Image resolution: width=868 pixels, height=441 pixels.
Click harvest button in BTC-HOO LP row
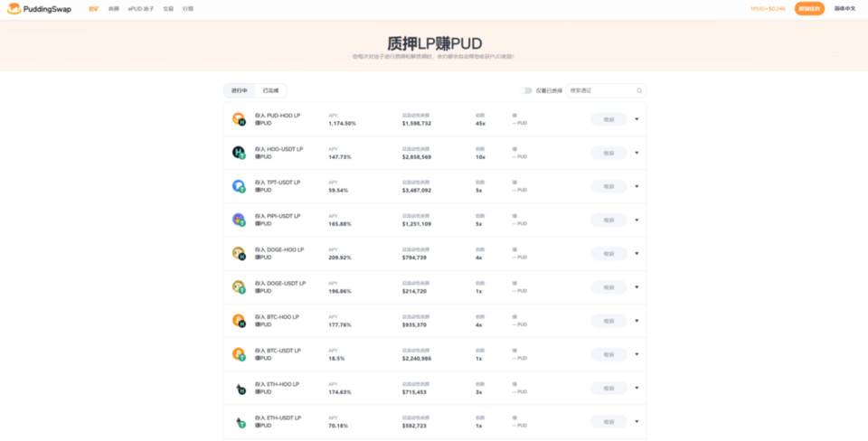[x=609, y=321]
